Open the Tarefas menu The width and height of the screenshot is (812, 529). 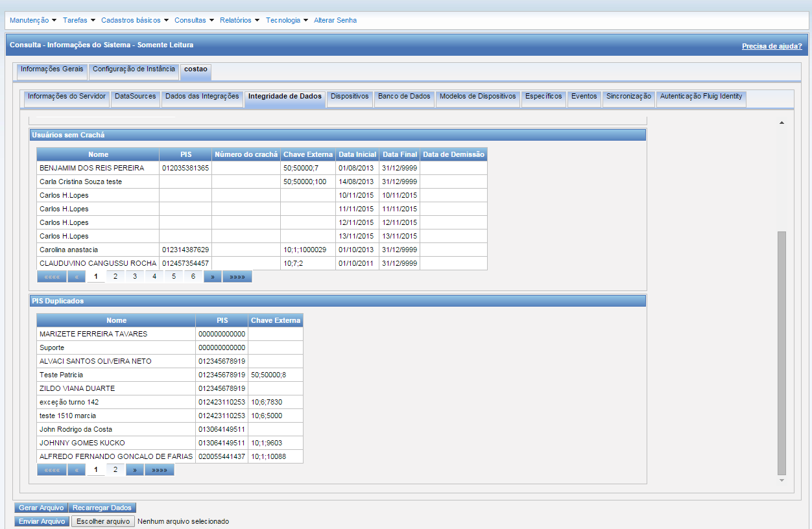coord(79,20)
